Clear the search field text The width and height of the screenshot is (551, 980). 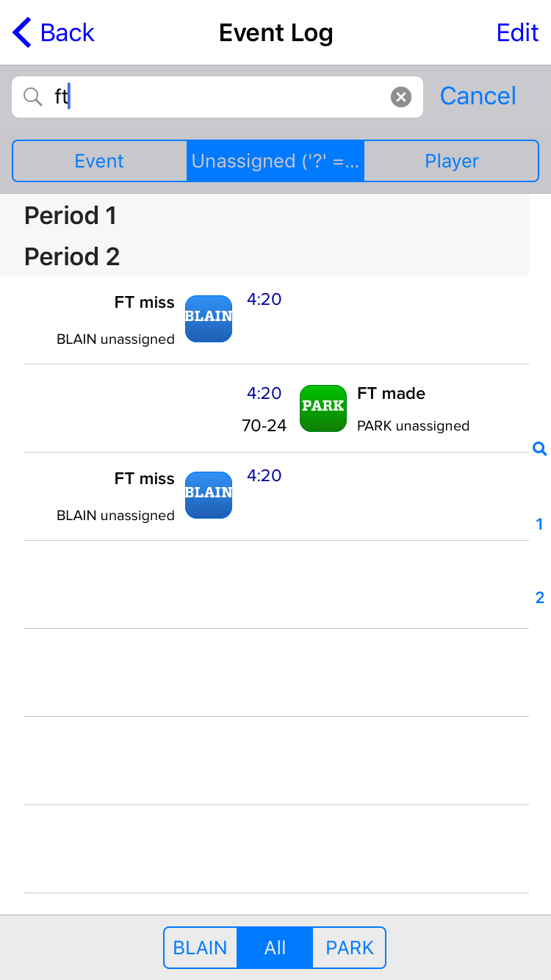[x=400, y=97]
